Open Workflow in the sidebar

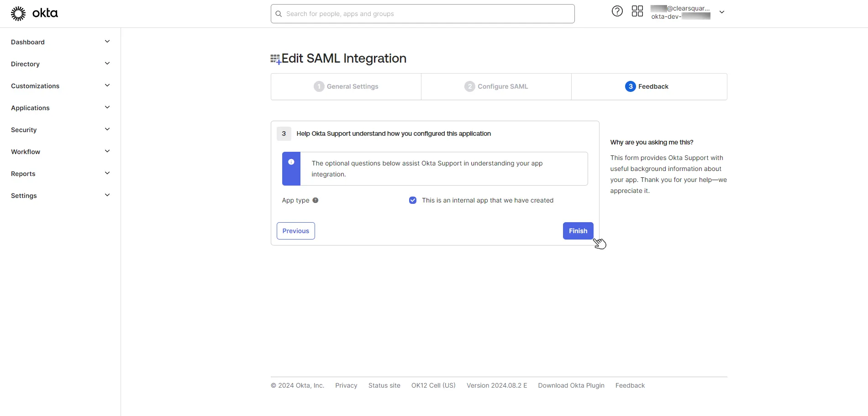pyautogui.click(x=26, y=152)
